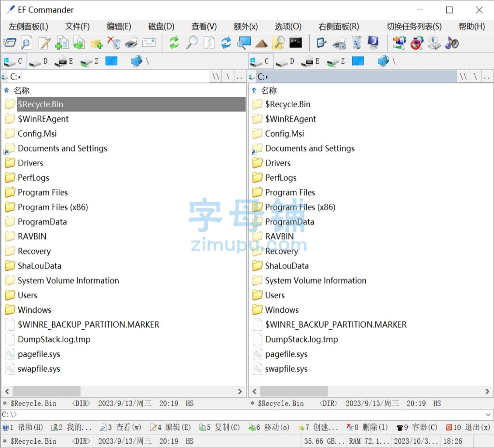The height and width of the screenshot is (448, 494).
Task: Open the 文件(F) menu
Action: [78, 27]
